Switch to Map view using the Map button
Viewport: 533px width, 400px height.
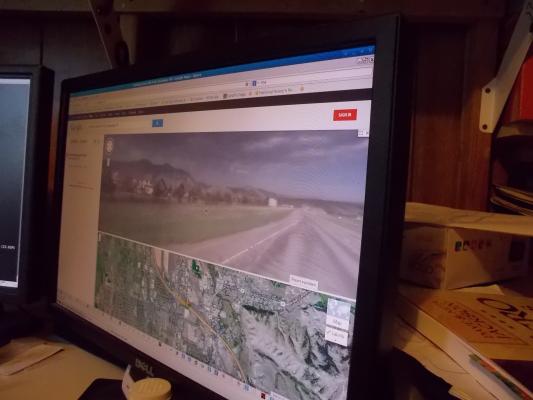coord(337,322)
